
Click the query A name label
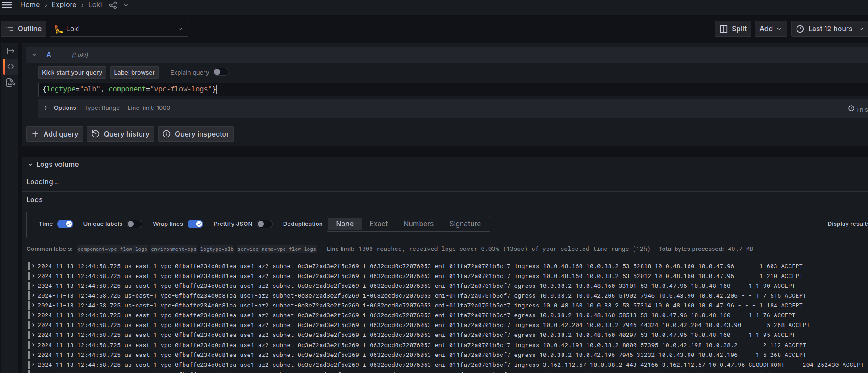49,54
